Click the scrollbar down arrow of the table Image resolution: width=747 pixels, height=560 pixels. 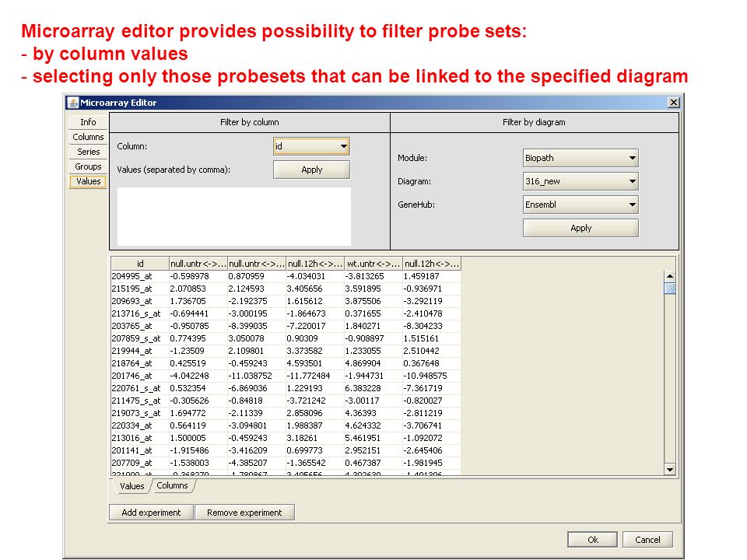pyautogui.click(x=670, y=470)
